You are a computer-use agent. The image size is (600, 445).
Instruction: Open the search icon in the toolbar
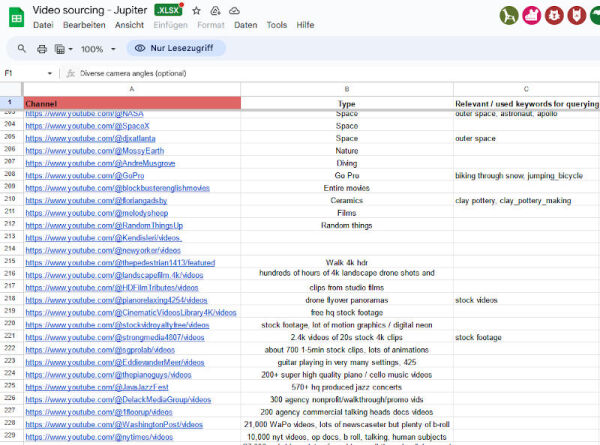(x=22, y=49)
